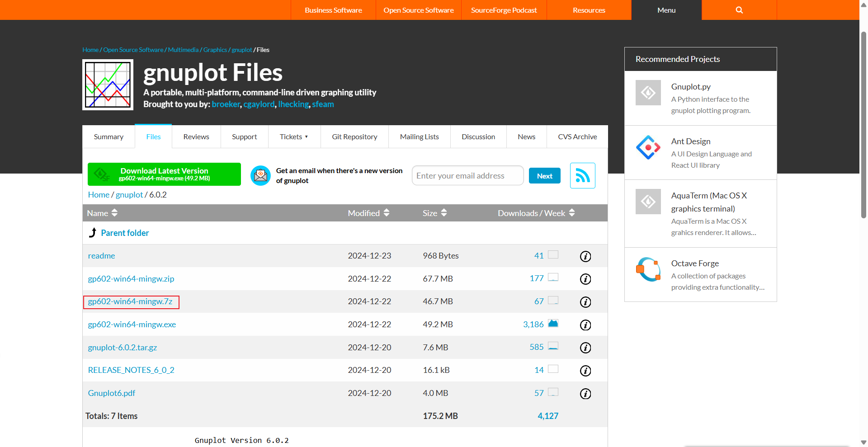Sort by Downloads / Week column arrows
This screenshot has width=868, height=447.
572,213
